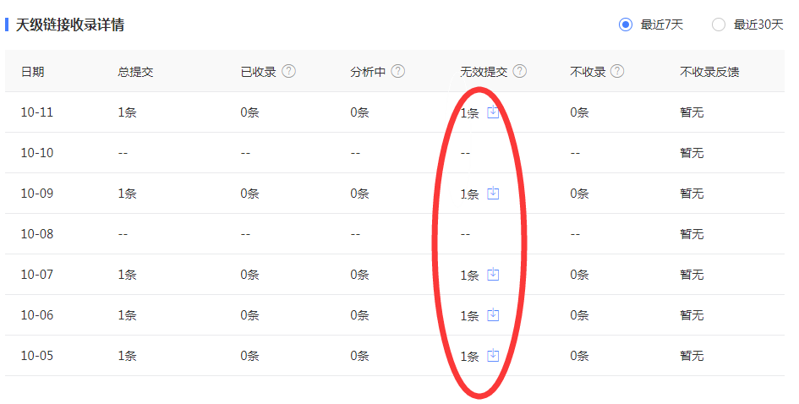The height and width of the screenshot is (404, 799).
Task: Click the 天级链接收录详情 section title
Action: point(70,24)
